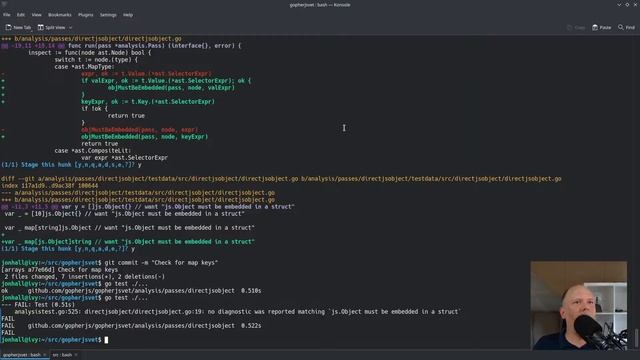Click the 'diff --git a/analysis/passes' header line
640x360 pixels.
tap(281, 179)
